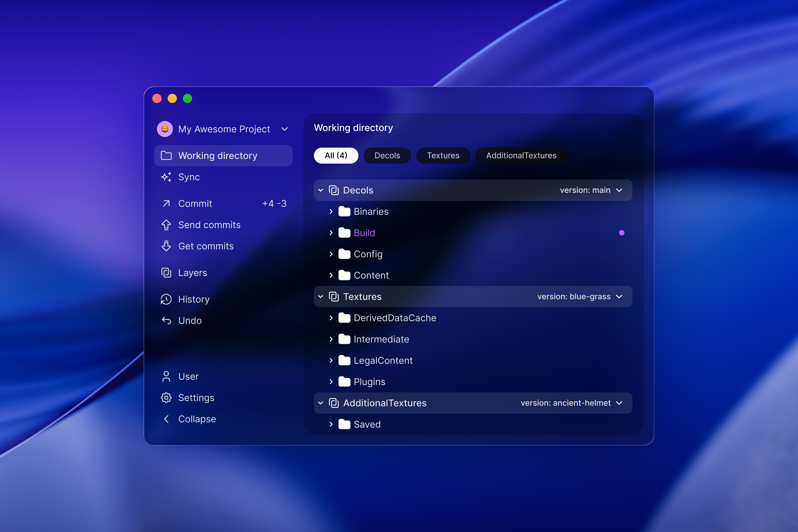Click the layer icon beside AdditionalTextures header
Image resolution: width=798 pixels, height=532 pixels.
[334, 403]
